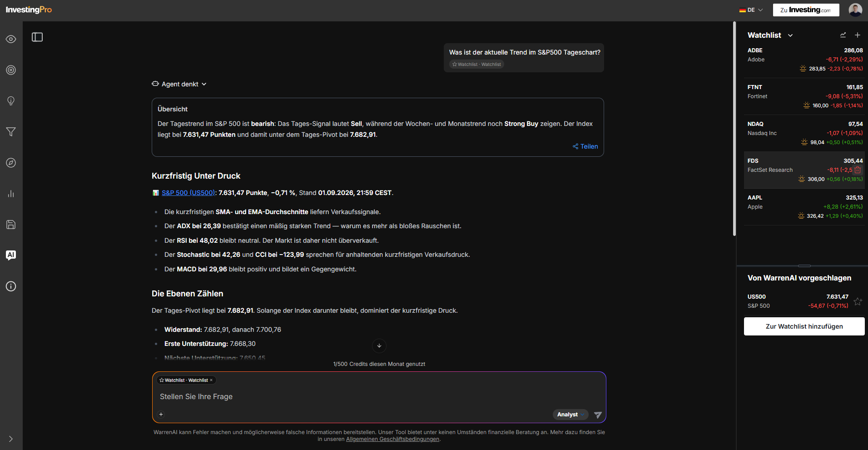Expand the 'Agent denkt' section
The width and height of the screenshot is (868, 450).
click(x=179, y=84)
